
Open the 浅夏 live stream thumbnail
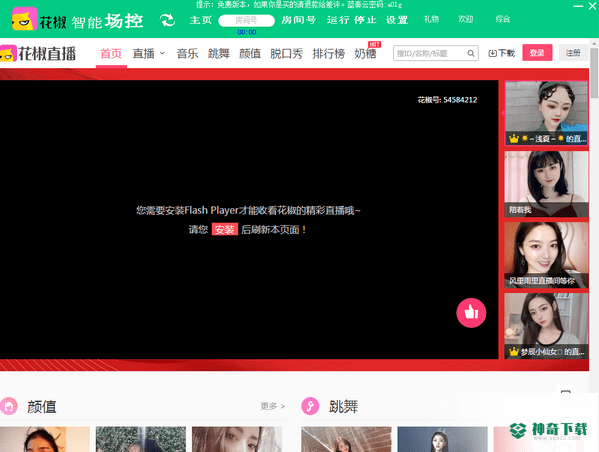[x=546, y=113]
